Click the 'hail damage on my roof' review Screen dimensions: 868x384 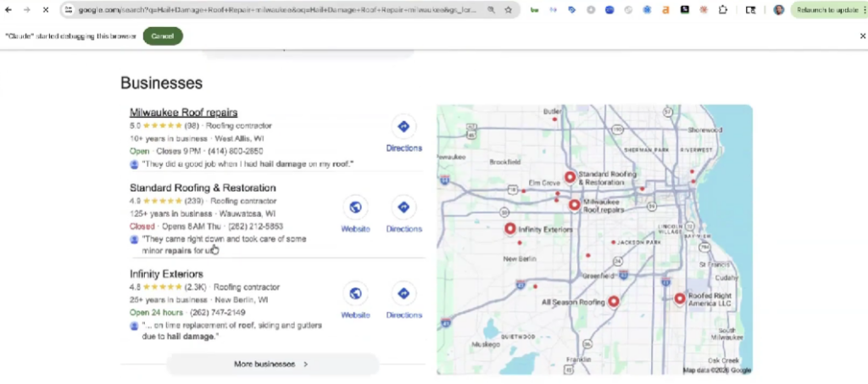[248, 164]
